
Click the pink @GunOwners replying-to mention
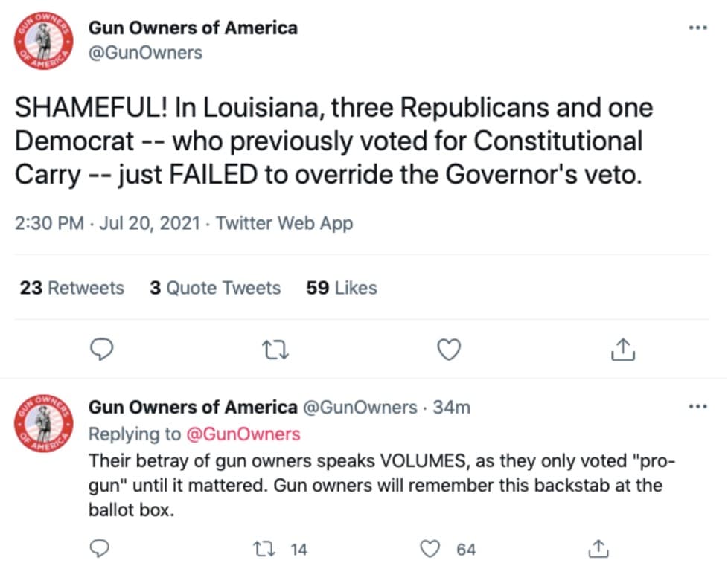(x=243, y=434)
